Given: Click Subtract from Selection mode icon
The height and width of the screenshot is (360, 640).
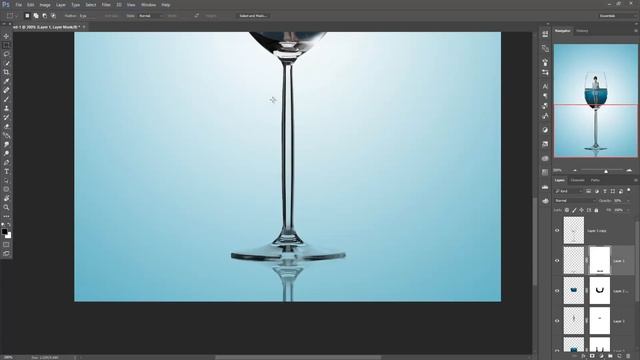Looking at the screenshot, I should 44,16.
